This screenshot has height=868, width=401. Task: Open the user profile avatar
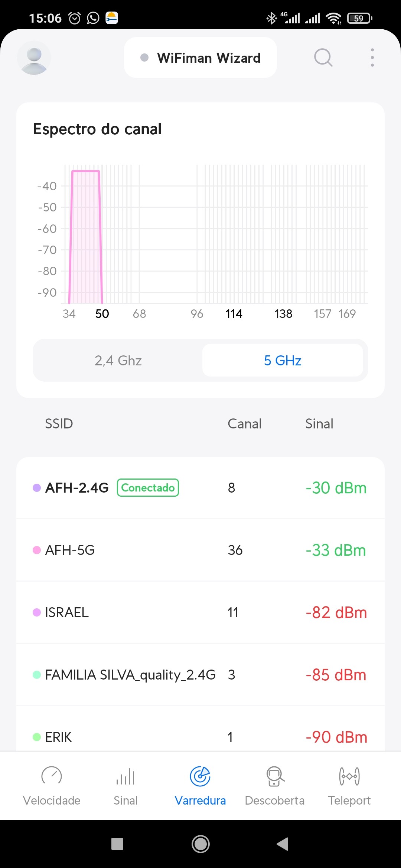point(34,58)
